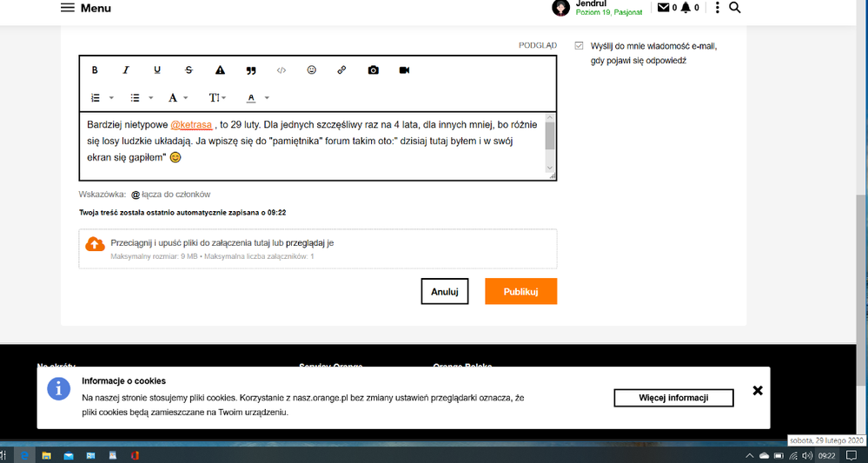Apply current text color
This screenshot has width=868, height=463.
(251, 98)
